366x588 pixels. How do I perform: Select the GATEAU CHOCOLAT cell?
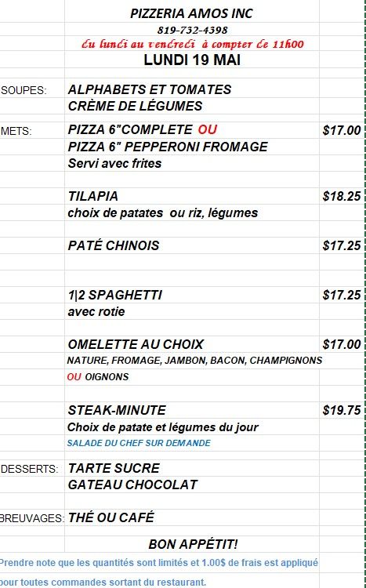point(192,485)
